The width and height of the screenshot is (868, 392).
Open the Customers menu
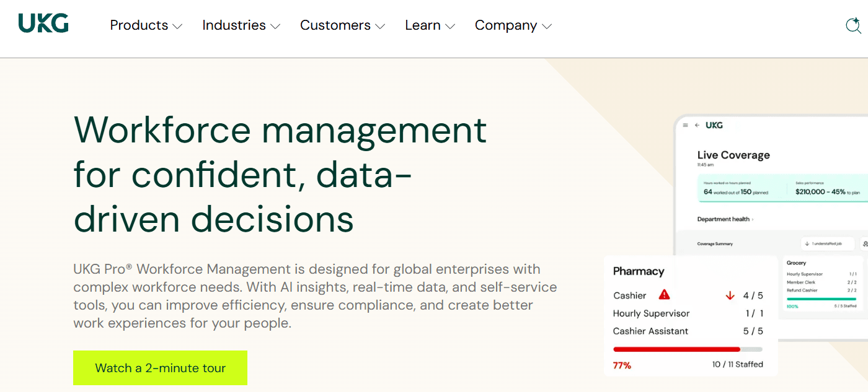pyautogui.click(x=342, y=25)
